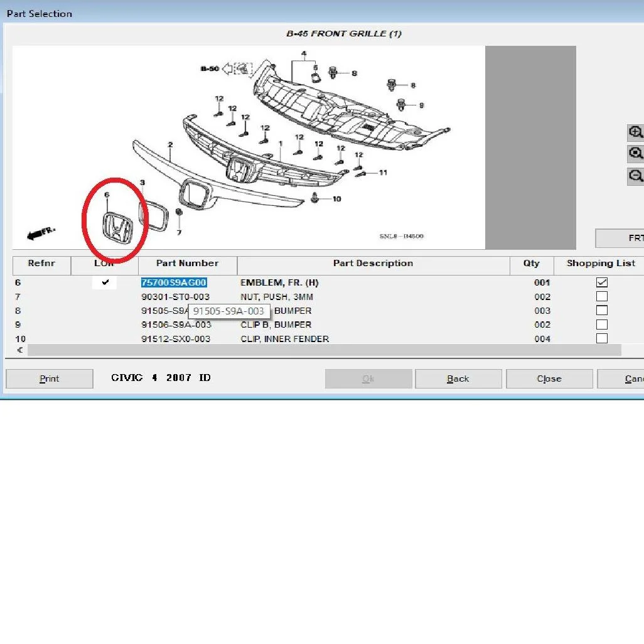Click the Close button
This screenshot has height=644, width=644.
[x=549, y=378]
